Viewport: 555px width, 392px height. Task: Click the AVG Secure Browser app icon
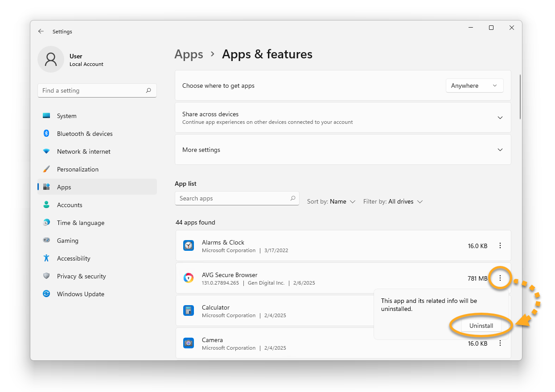[x=189, y=278]
